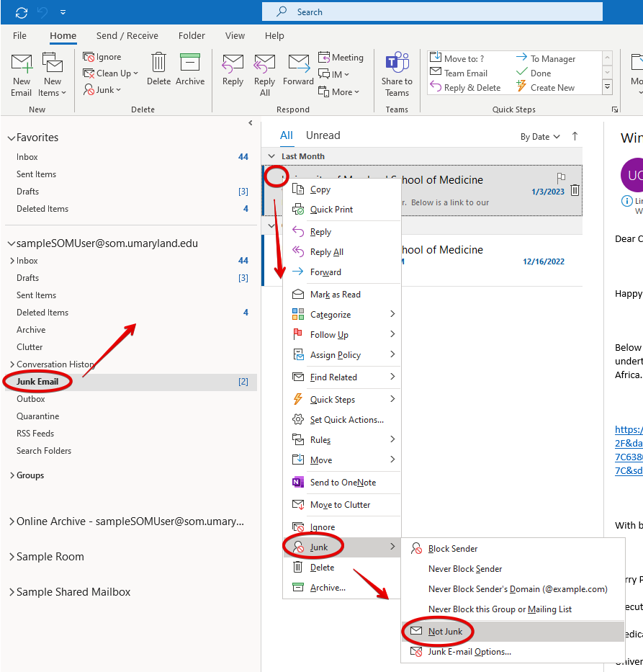Click the Search box in title bar

pyautogui.click(x=432, y=12)
